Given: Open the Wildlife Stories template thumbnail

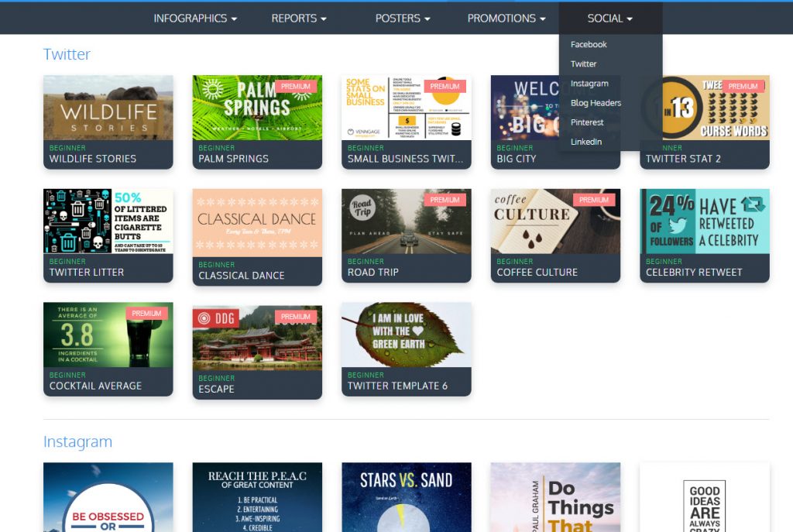Looking at the screenshot, I should click(x=108, y=108).
